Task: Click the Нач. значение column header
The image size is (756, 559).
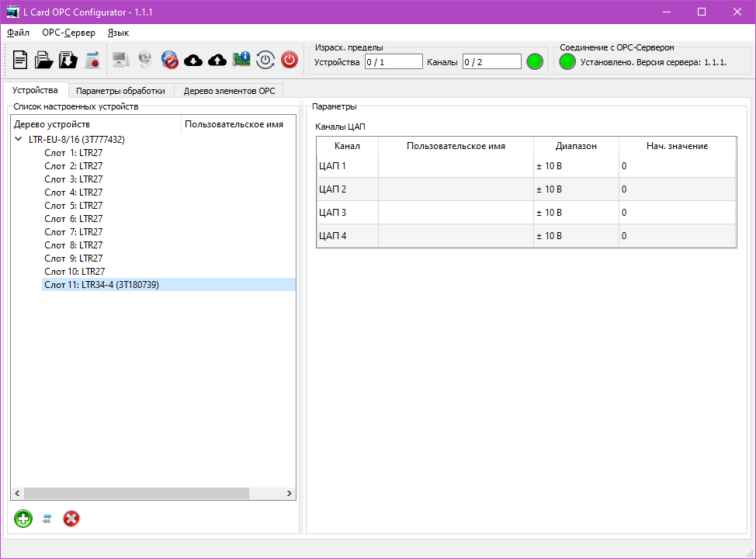Action: (x=678, y=146)
